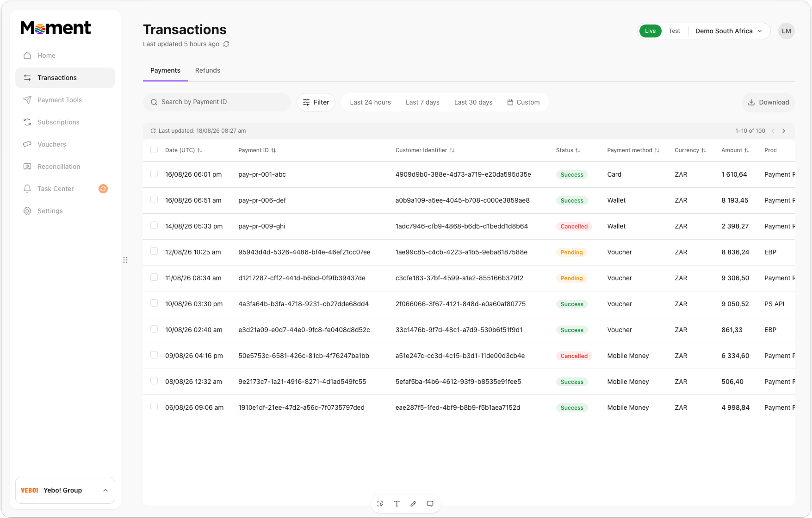Open the Subscriptions sidebar icon
The image size is (812, 518).
click(27, 122)
